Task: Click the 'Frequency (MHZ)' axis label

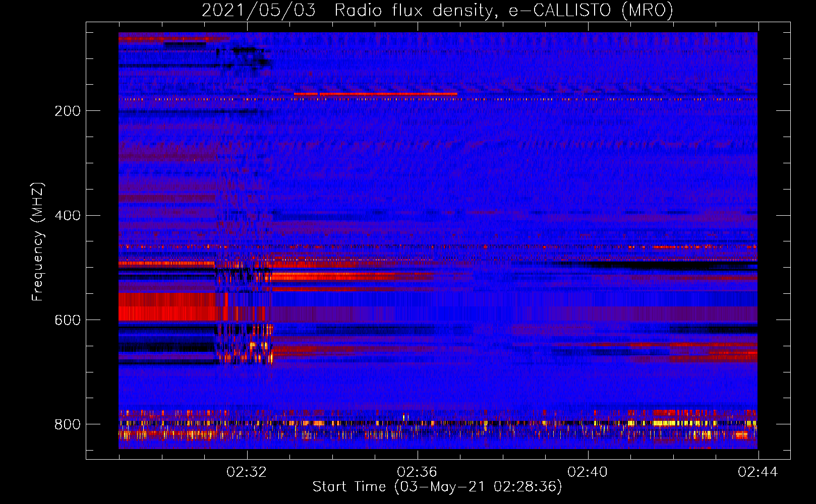Action: pos(38,241)
